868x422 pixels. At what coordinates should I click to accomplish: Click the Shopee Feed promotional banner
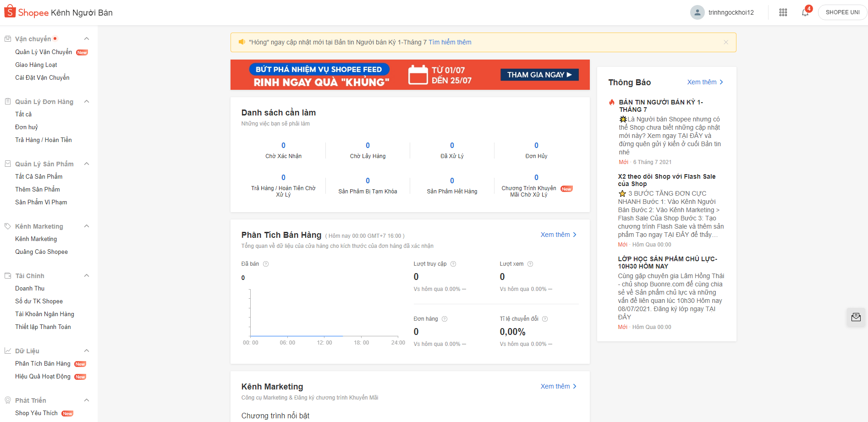[x=410, y=75]
